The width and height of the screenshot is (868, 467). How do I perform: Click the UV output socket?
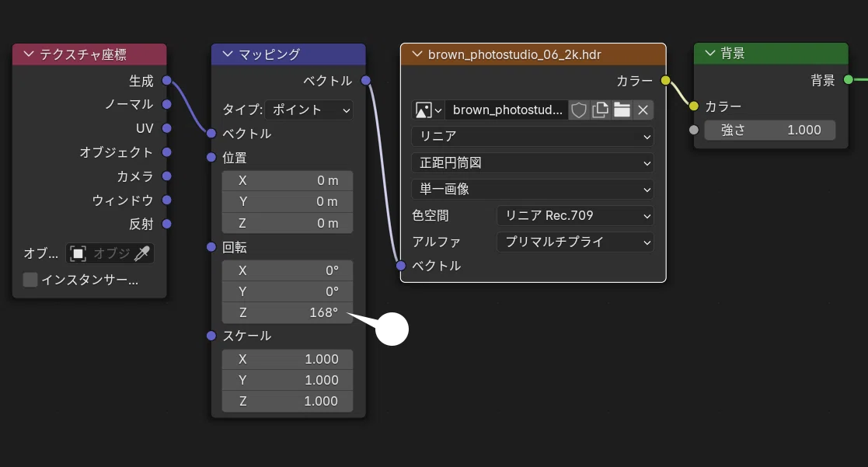166,128
